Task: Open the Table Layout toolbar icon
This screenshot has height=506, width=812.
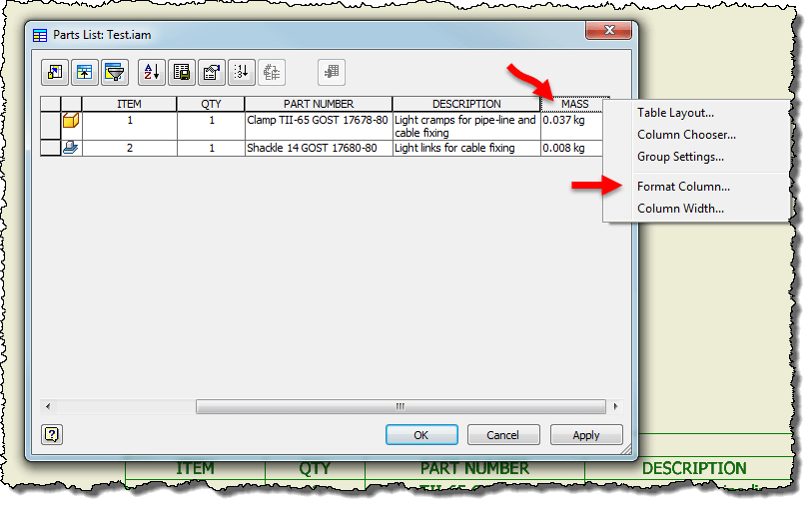Action: tap(212, 72)
